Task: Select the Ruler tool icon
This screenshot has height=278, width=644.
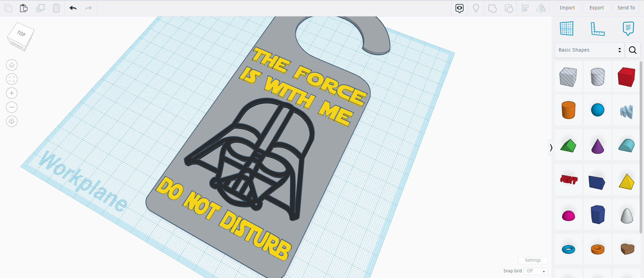Action: pos(597,28)
